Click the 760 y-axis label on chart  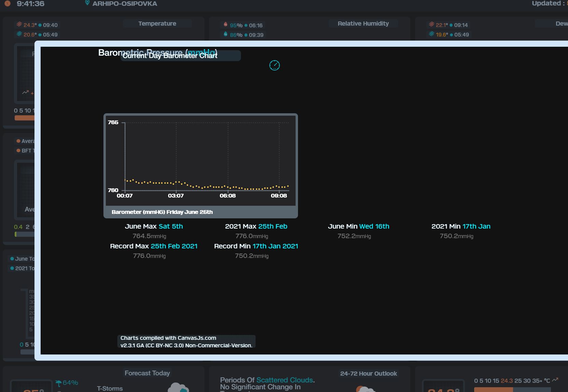click(x=113, y=190)
